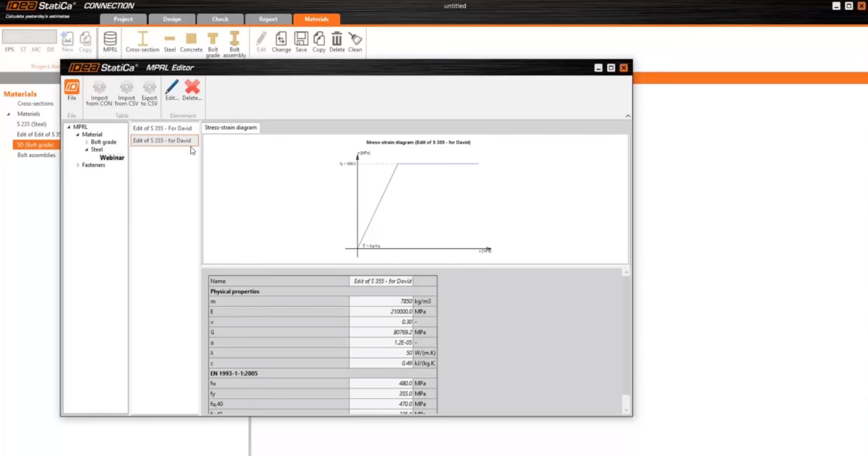This screenshot has height=456, width=868.
Task: Collapse the MPRL Editor ribbon with small arrow
Action: point(627,116)
